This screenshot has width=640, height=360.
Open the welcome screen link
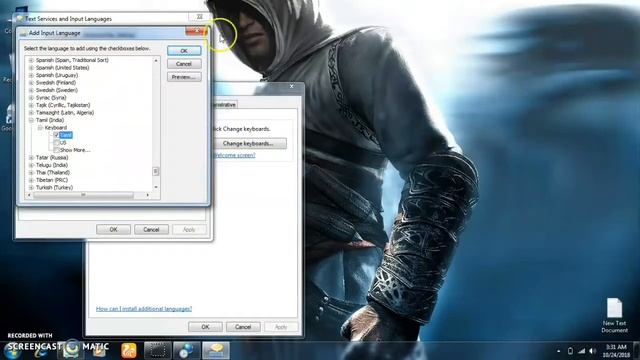pyautogui.click(x=234, y=155)
